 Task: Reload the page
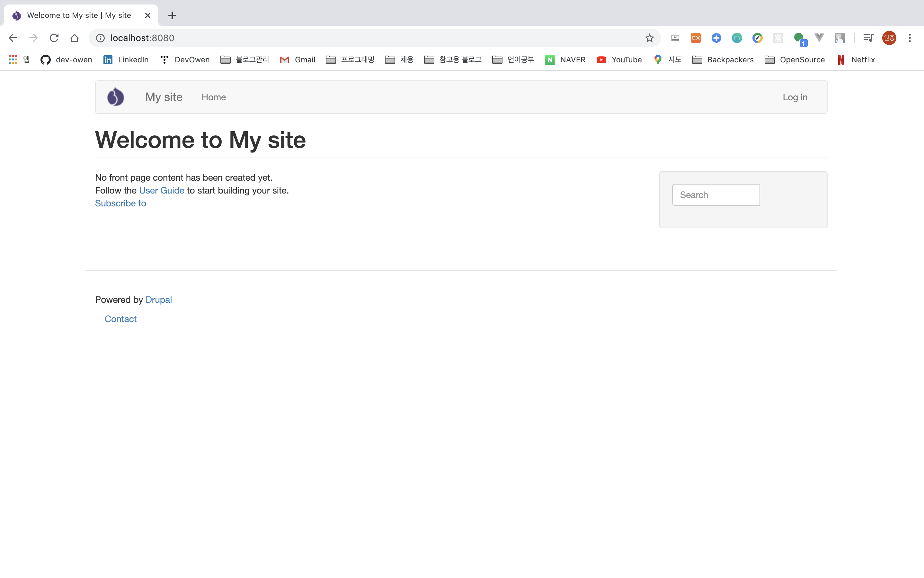54,38
